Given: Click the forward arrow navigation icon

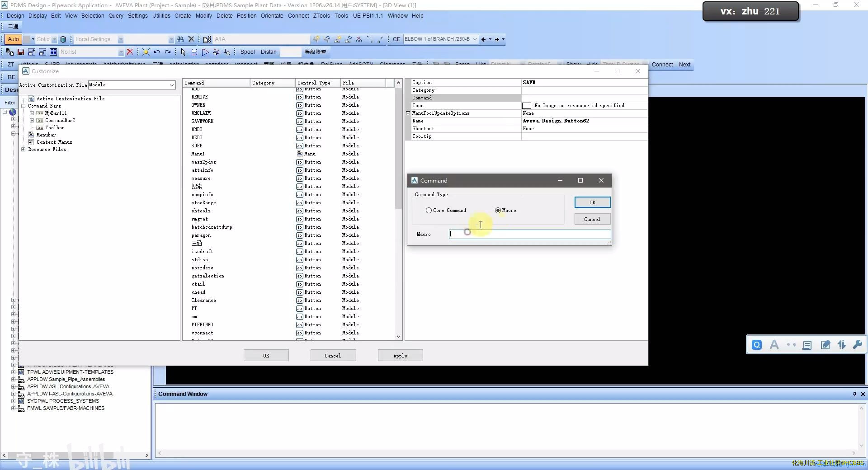Looking at the screenshot, I should coord(497,39).
